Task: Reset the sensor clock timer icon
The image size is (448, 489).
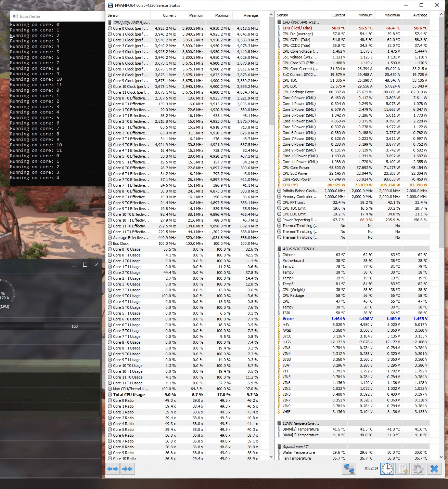Action: coord(387,468)
